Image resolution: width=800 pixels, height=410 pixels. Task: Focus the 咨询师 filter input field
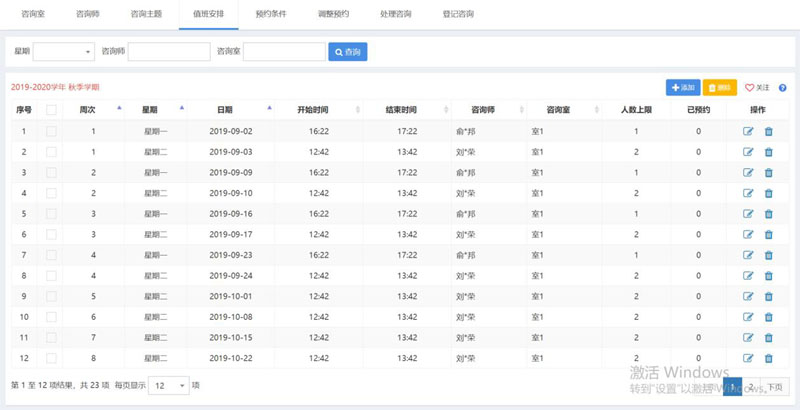pyautogui.click(x=168, y=51)
